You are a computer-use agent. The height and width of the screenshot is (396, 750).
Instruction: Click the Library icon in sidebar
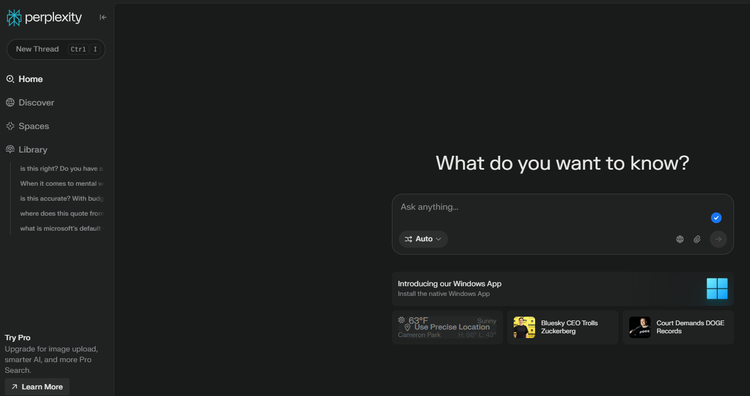(10, 150)
